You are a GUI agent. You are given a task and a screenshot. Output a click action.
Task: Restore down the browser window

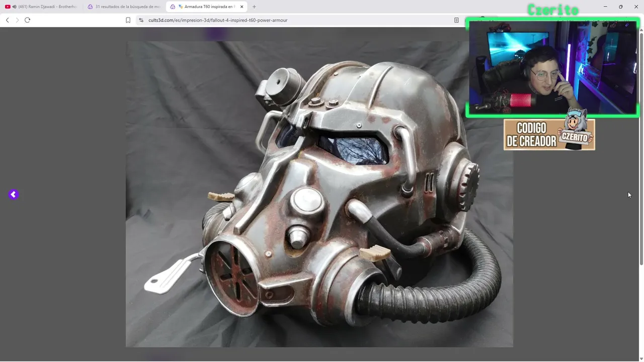620,7
